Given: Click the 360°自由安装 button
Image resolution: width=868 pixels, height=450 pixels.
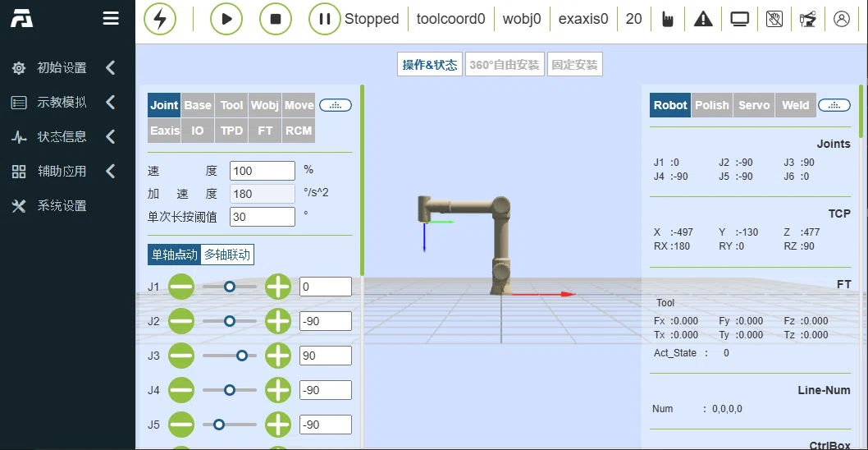Looking at the screenshot, I should pyautogui.click(x=505, y=65).
